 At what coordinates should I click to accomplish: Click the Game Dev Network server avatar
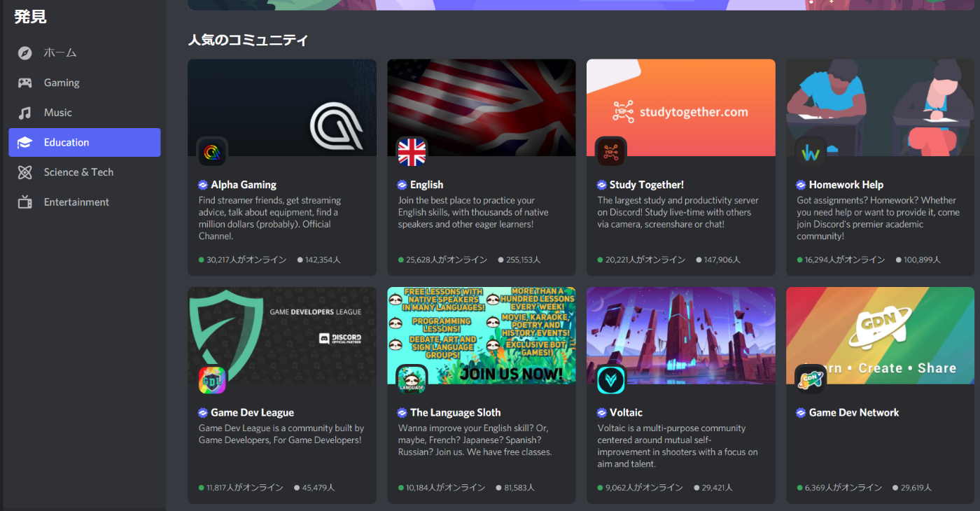click(811, 380)
